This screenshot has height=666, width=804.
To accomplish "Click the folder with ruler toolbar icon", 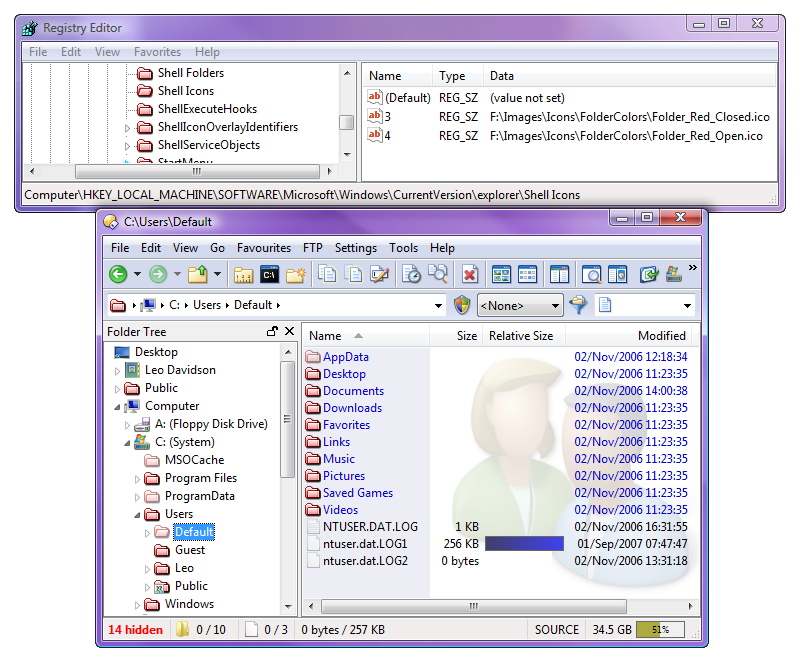I will pos(244,275).
